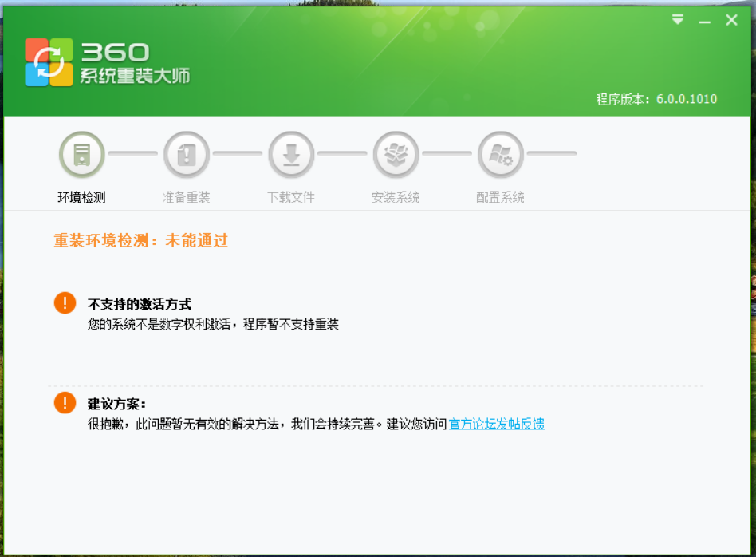Click the 系统重装大师 title text
The width and height of the screenshot is (756, 557).
[x=135, y=77]
